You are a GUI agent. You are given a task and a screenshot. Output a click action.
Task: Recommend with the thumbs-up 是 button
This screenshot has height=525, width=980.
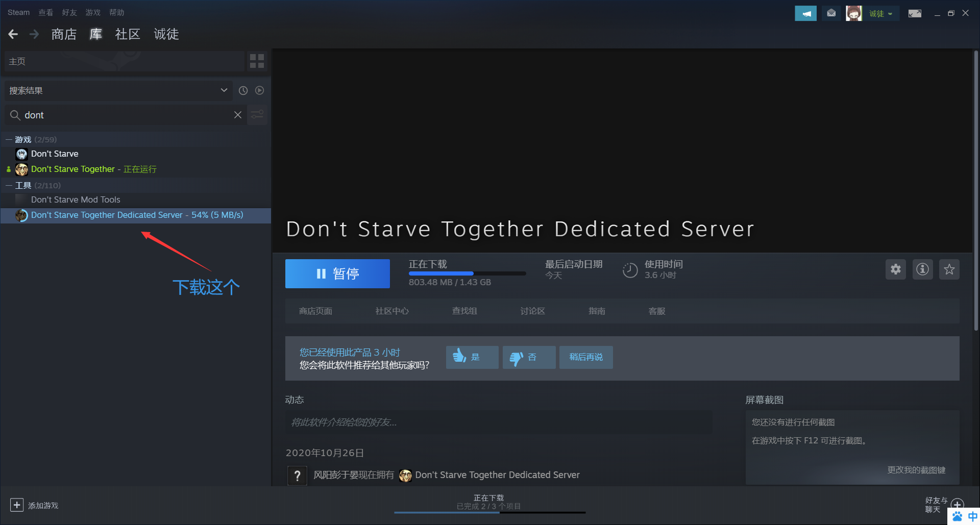[x=472, y=357]
